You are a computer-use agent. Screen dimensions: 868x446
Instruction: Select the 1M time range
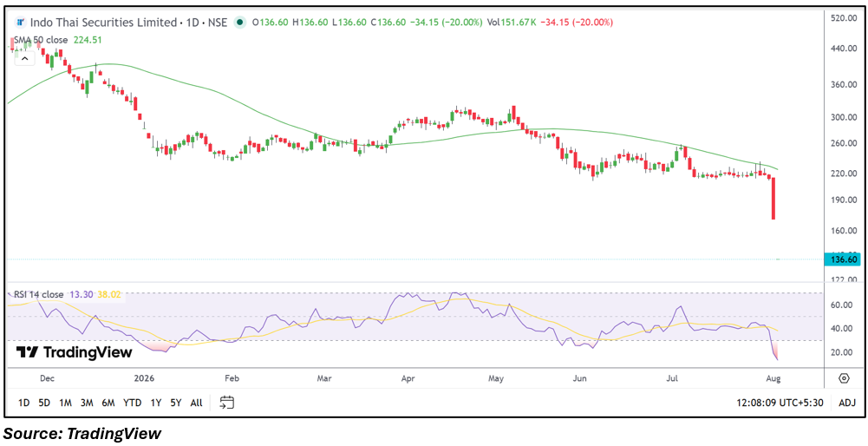pos(65,403)
